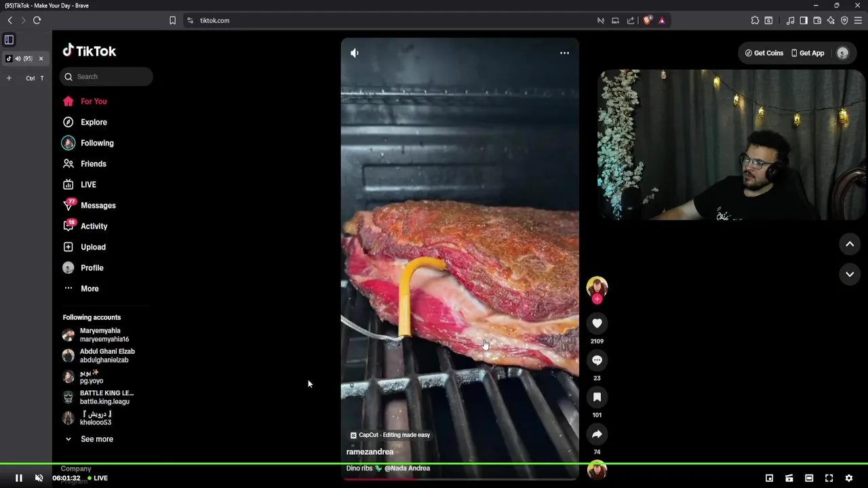The height and width of the screenshot is (488, 868).
Task: Click the CapCut Editing made easy tag
Action: click(x=390, y=435)
